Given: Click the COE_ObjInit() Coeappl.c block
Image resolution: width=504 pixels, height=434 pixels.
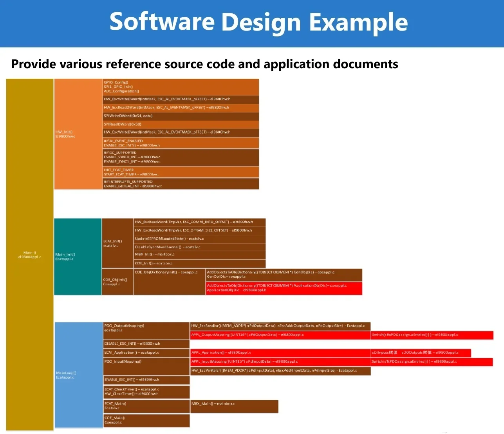Looking at the screenshot, I should click(117, 282).
